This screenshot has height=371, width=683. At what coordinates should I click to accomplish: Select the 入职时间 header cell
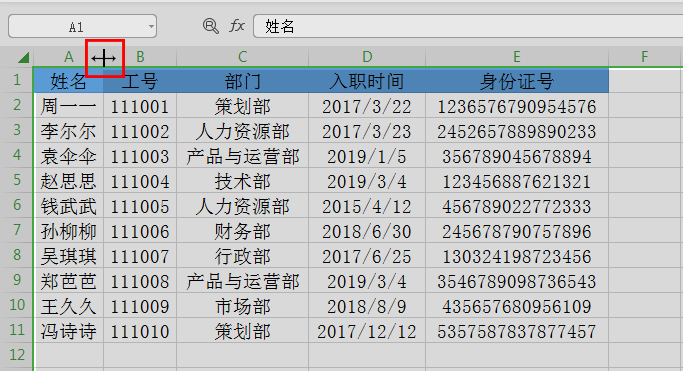[367, 81]
